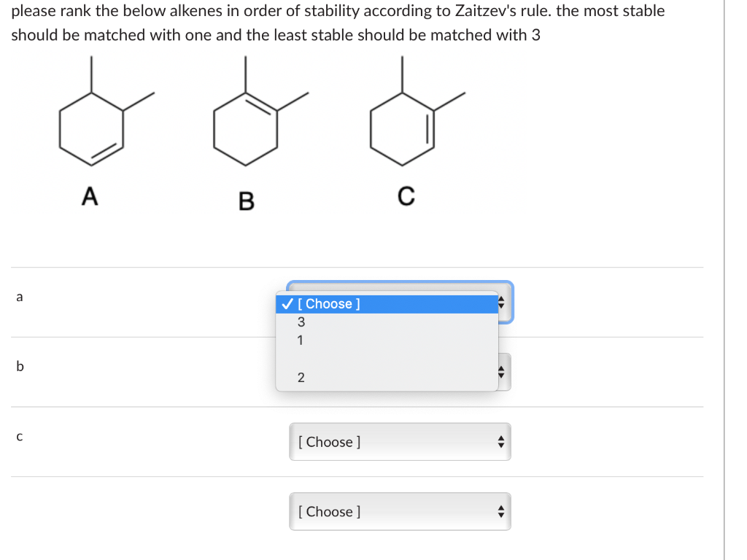The height and width of the screenshot is (560, 747).
Task: Click the letter C under the third molecule
Action: tap(406, 196)
